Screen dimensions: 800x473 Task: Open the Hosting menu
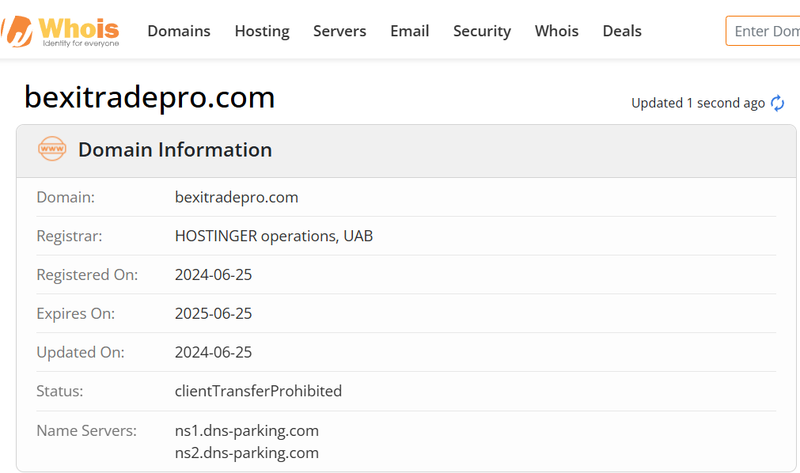(x=262, y=31)
